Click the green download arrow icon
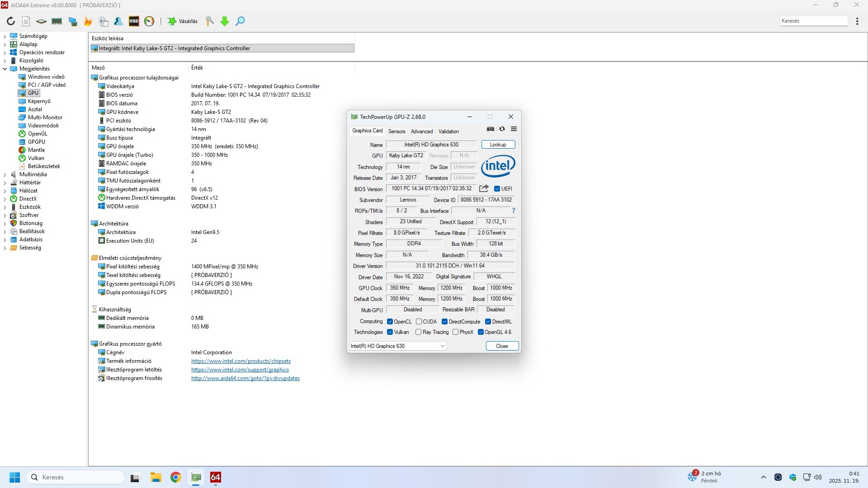868x488 pixels. [x=225, y=21]
